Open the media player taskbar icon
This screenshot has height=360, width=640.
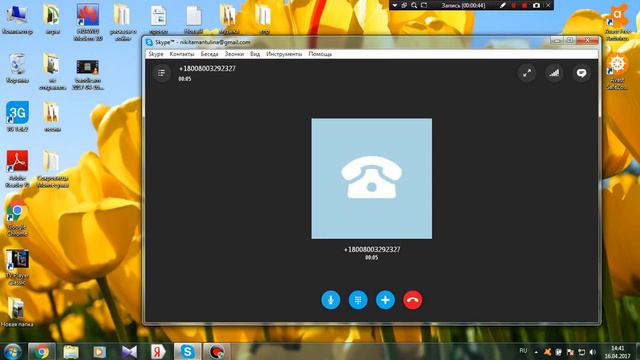(x=100, y=351)
